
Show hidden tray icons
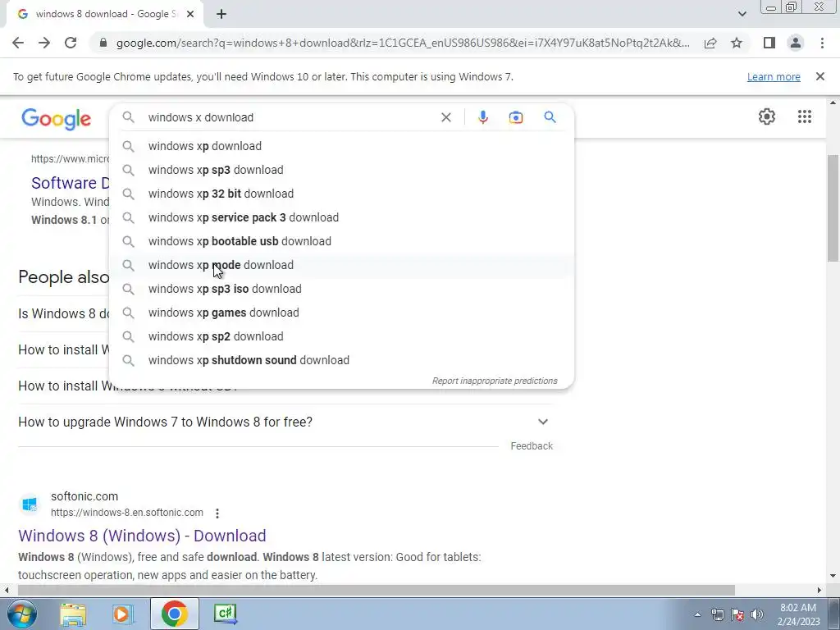[x=697, y=614]
